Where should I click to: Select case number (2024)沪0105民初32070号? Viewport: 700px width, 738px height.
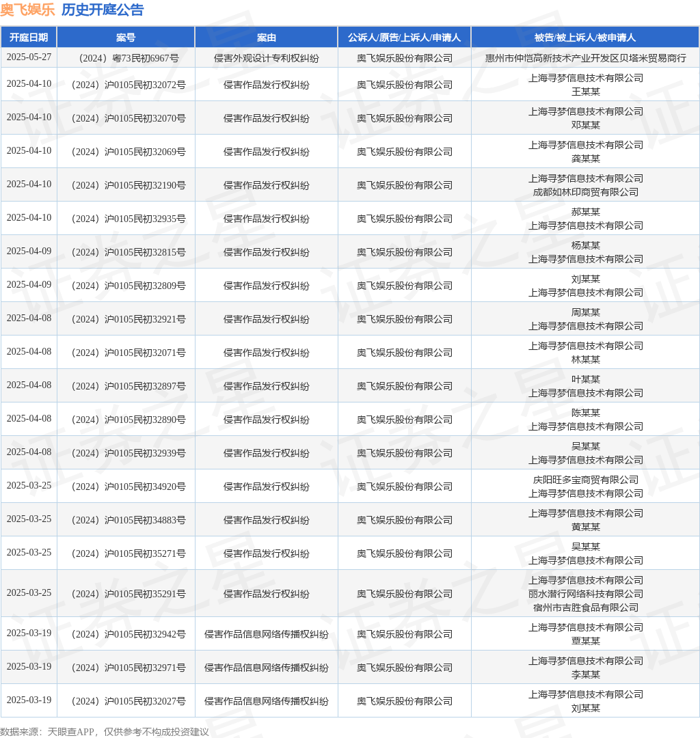click(129, 119)
